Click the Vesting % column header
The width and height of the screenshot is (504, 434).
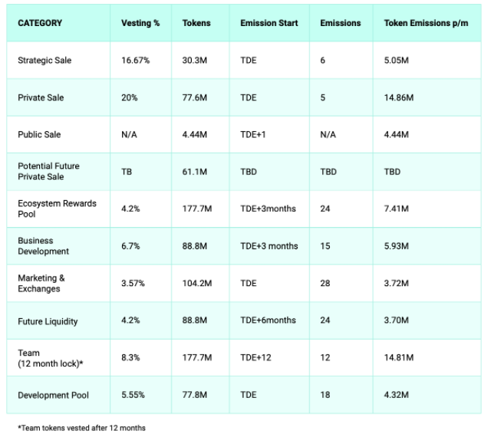coord(140,23)
